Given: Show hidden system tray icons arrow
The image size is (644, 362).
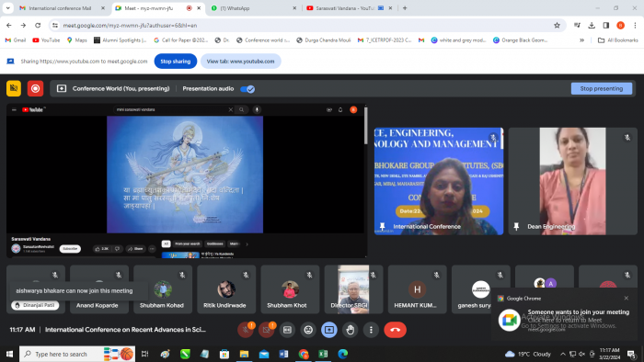Looking at the screenshot, I should tap(563, 354).
